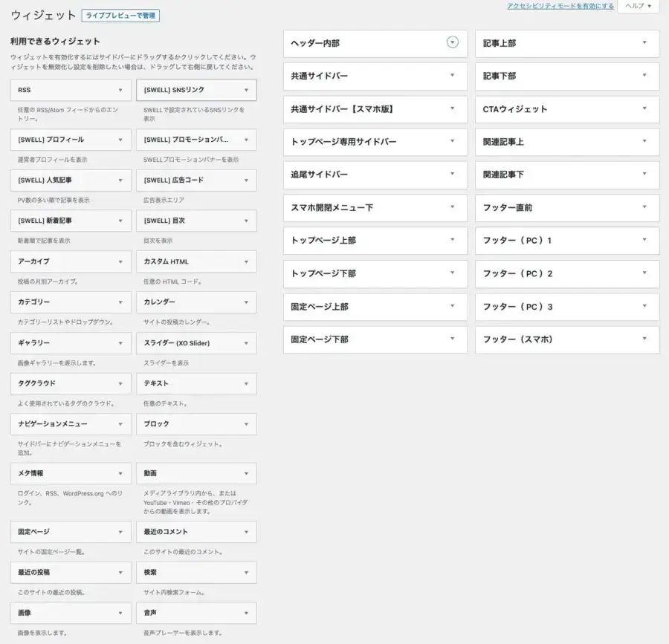Expand the フッター（スマホ） widget area
The image size is (669, 644).
(566, 339)
